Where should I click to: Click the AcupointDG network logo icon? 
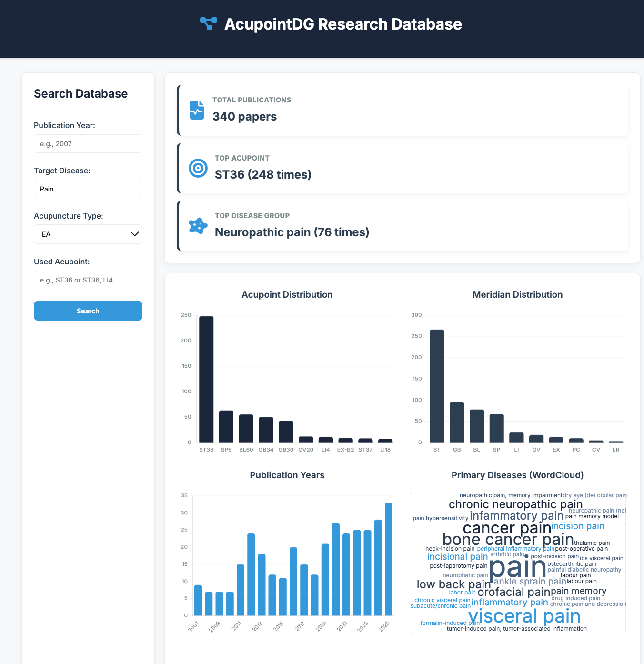click(209, 24)
